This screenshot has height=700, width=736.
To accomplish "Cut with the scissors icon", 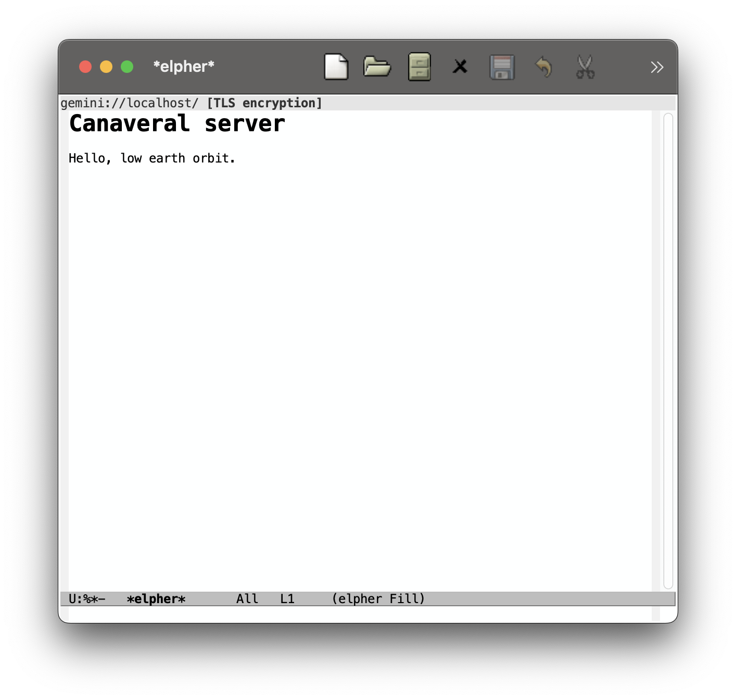I will [585, 67].
